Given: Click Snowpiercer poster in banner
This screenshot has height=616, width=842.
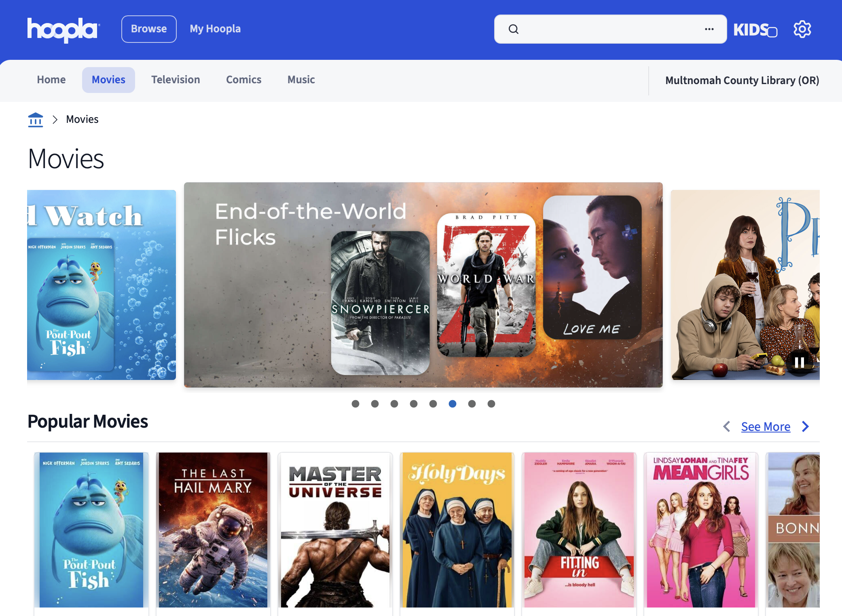Looking at the screenshot, I should point(380,303).
